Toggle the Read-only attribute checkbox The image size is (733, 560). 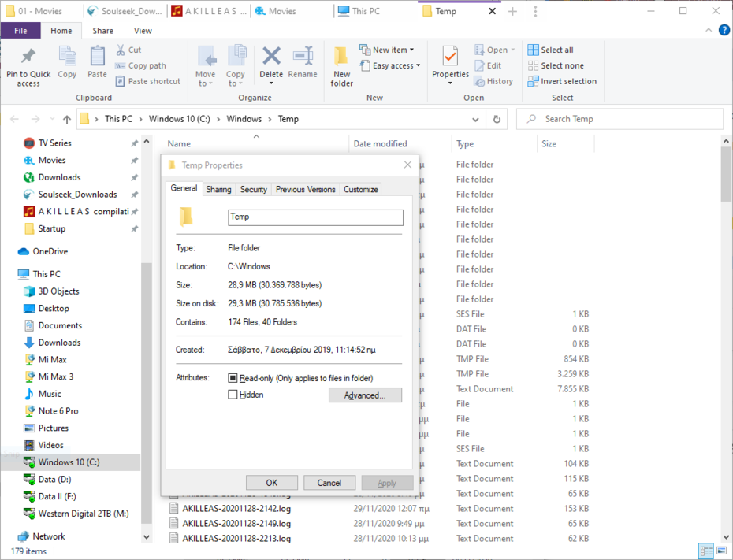[x=233, y=378]
